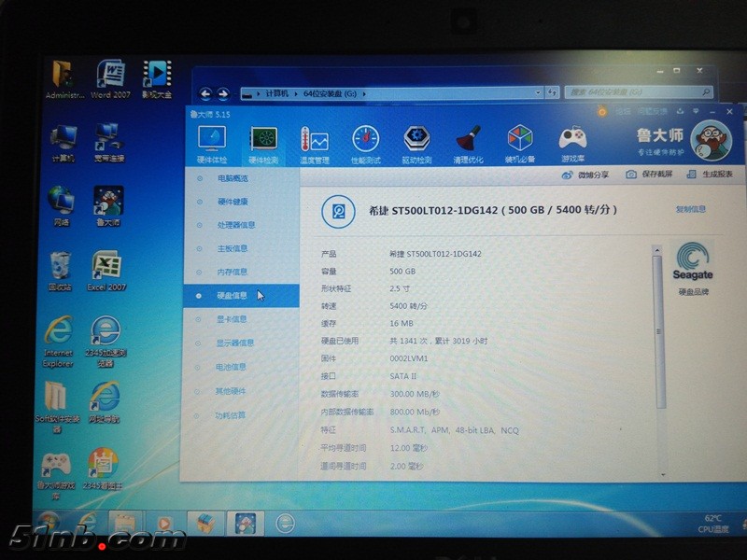747x560 pixels.
Task: Open Excel 2007 desktop shortcut
Action: [x=106, y=272]
